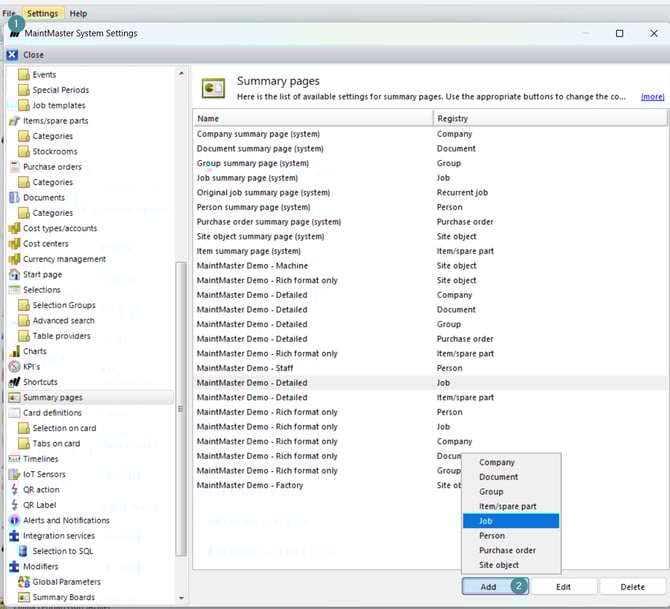Open the Settings menu
Viewport: 670px width, 609px height.
point(43,13)
